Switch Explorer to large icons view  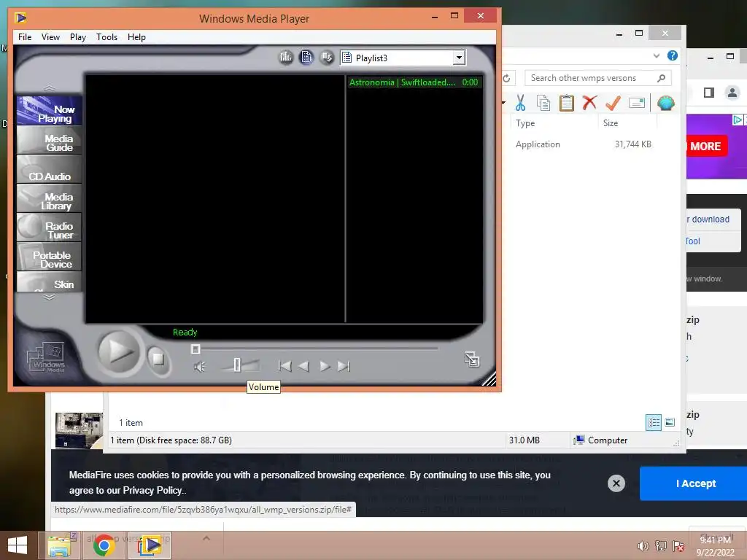click(670, 422)
